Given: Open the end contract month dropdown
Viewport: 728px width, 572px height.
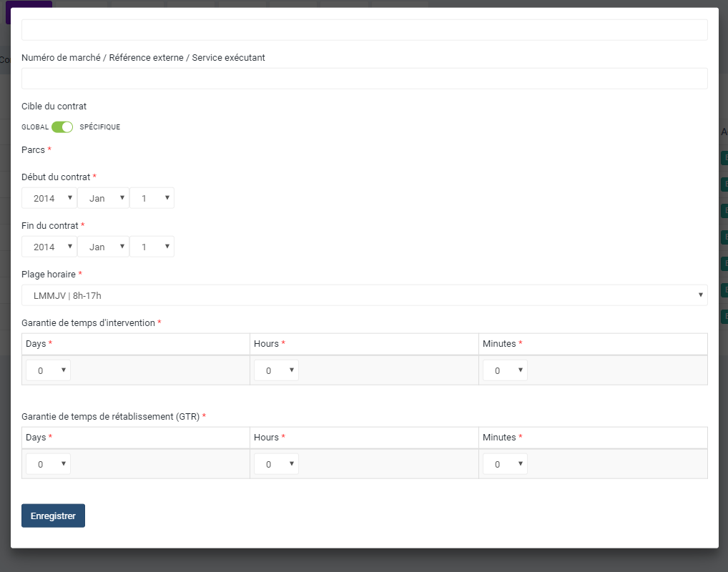Looking at the screenshot, I should 103,247.
